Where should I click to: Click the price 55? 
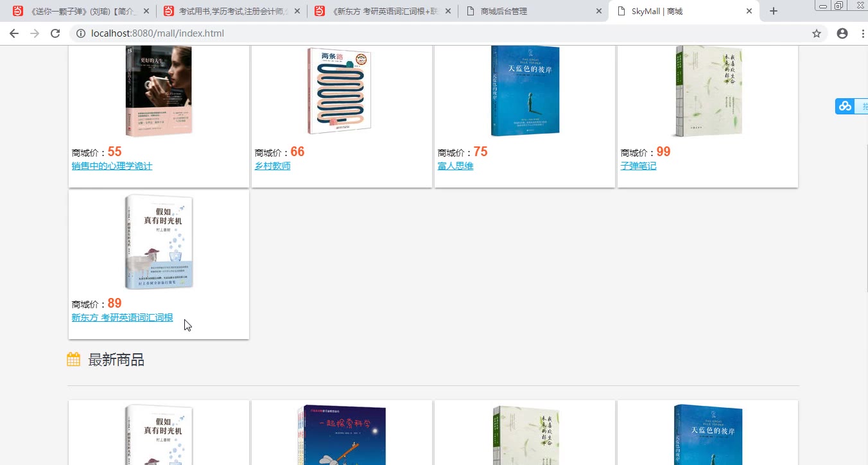115,152
